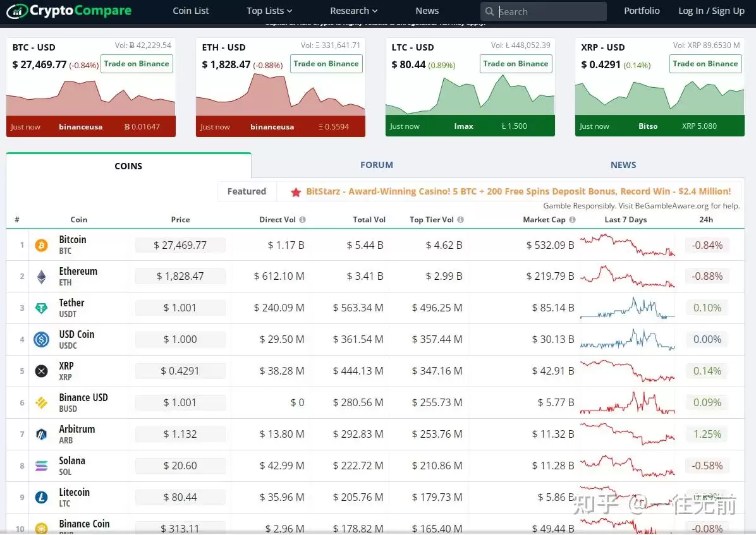Expand the Research dropdown menu
756x535 pixels.
tap(353, 11)
